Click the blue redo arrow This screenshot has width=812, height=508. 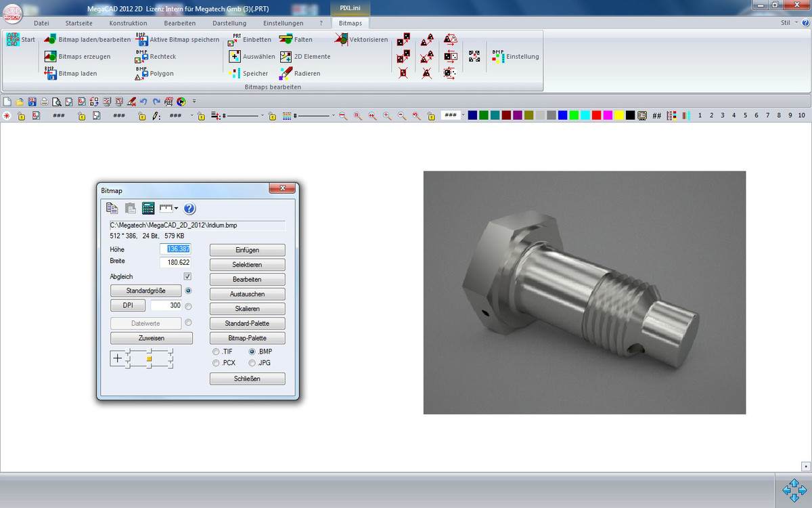[156, 102]
